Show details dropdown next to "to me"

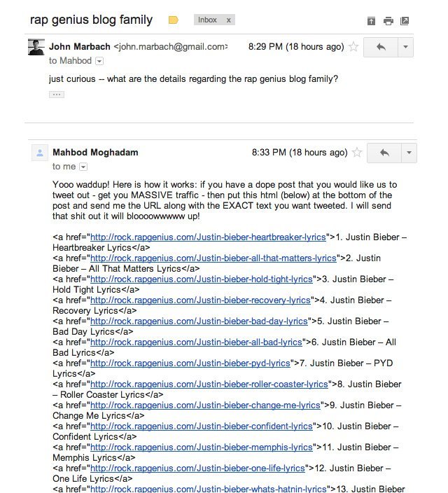point(83,167)
